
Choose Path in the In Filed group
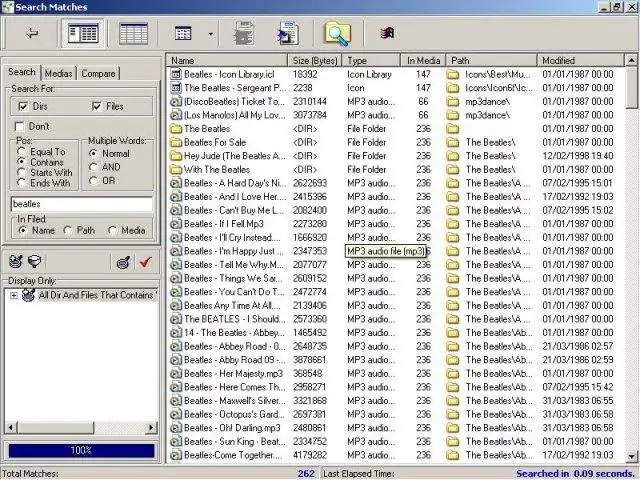click(x=68, y=231)
